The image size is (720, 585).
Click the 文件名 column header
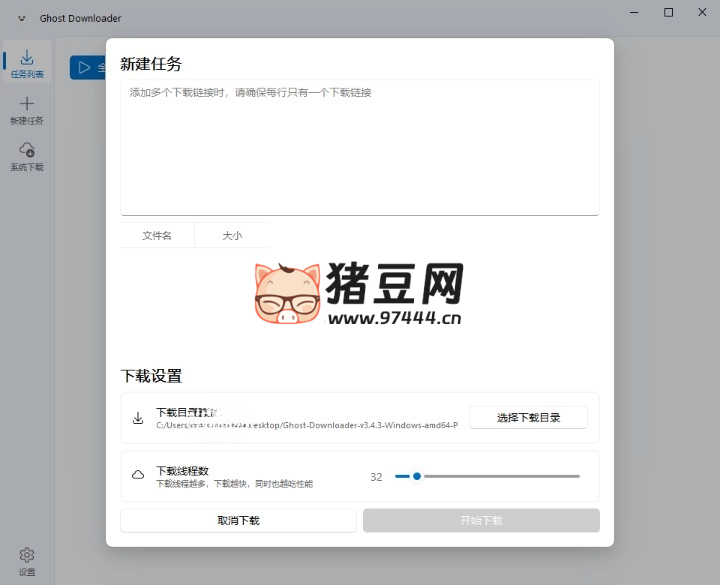[x=157, y=236]
